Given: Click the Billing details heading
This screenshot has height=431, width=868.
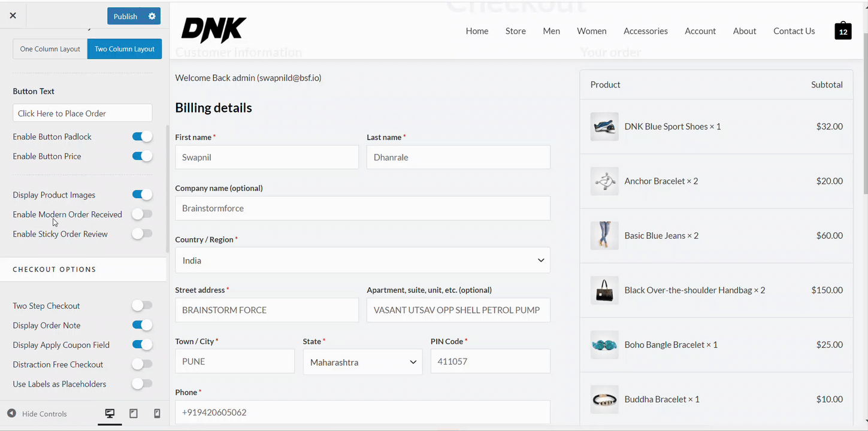Looking at the screenshot, I should click(213, 108).
